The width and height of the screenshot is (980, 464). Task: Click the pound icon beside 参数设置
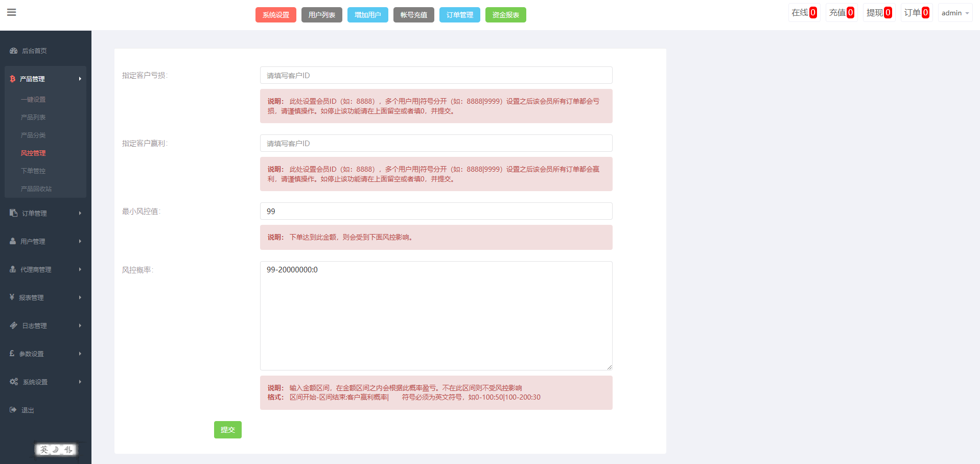coord(12,354)
